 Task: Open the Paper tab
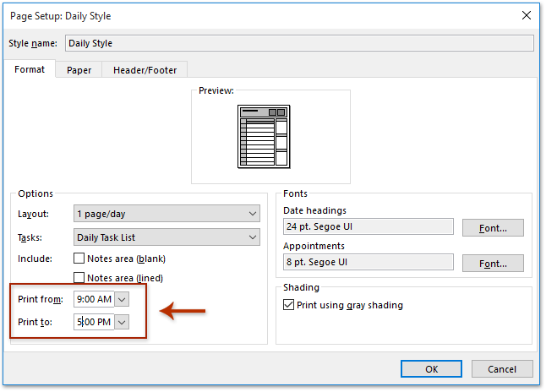79,70
